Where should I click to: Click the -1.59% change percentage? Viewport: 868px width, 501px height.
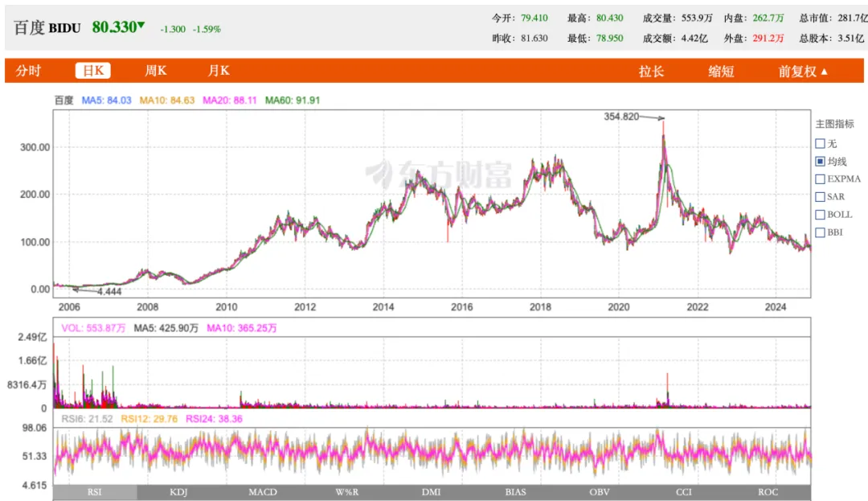click(207, 29)
